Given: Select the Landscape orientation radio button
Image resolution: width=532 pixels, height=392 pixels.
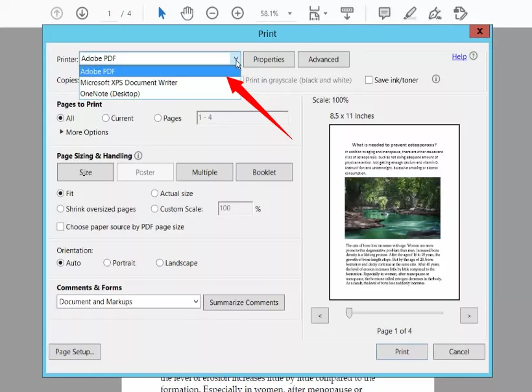Looking at the screenshot, I should (x=159, y=263).
